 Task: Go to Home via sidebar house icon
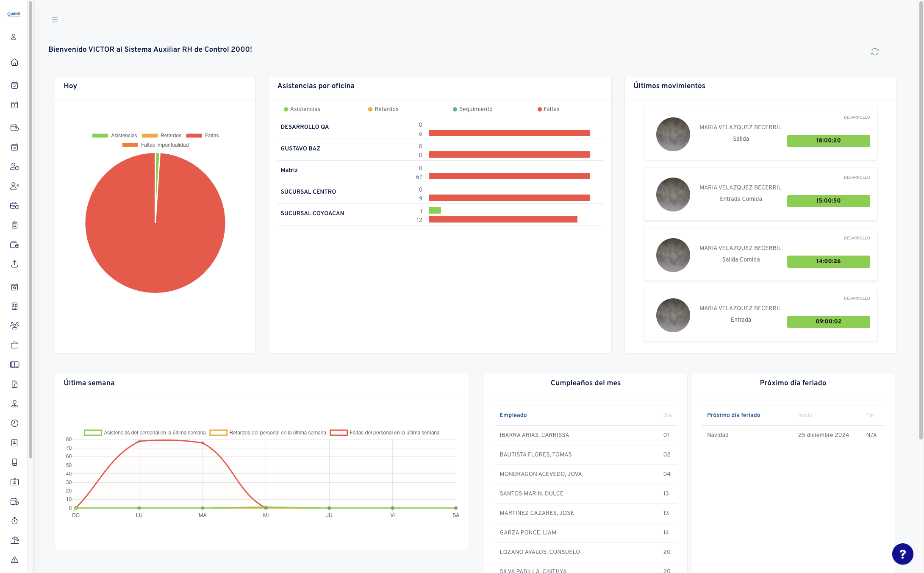click(14, 62)
